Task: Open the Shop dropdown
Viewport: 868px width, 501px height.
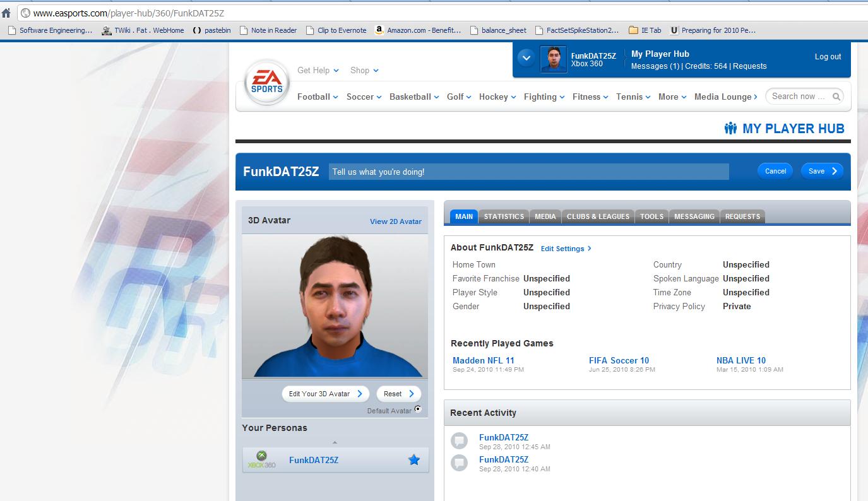Action: pyautogui.click(x=364, y=70)
